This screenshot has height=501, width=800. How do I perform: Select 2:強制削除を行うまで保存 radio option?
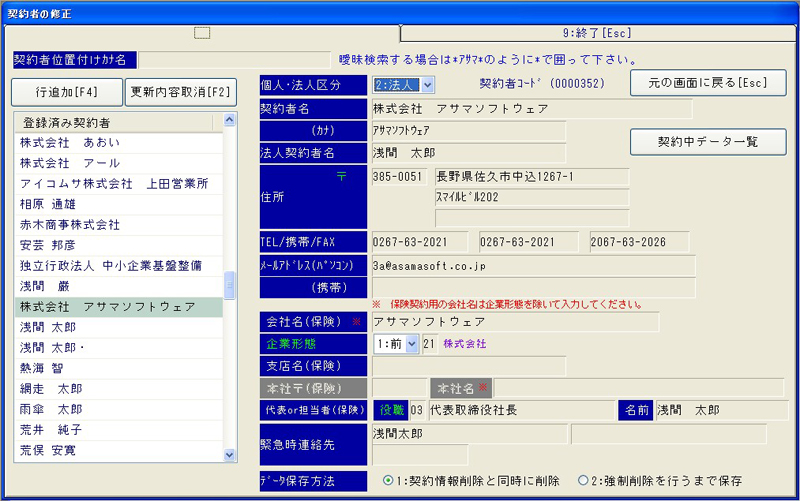click(583, 480)
